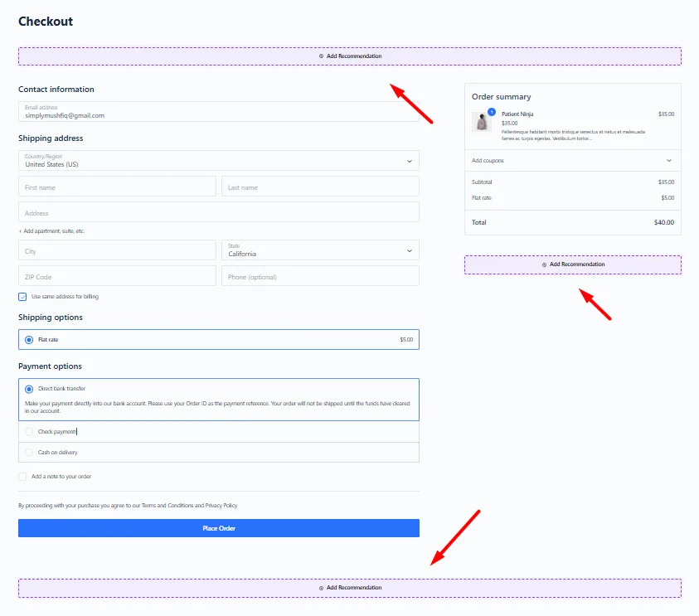The width and height of the screenshot is (699, 616).
Task: Click the City field
Action: [117, 250]
